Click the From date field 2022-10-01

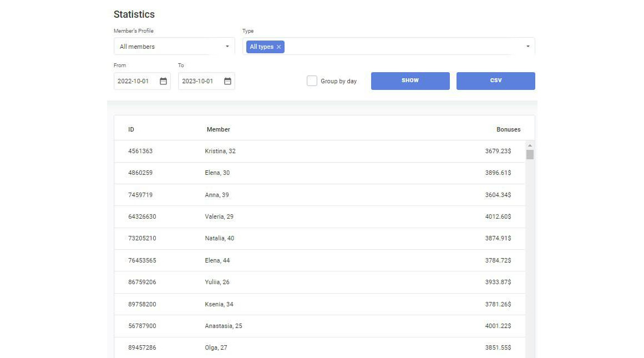click(x=134, y=81)
